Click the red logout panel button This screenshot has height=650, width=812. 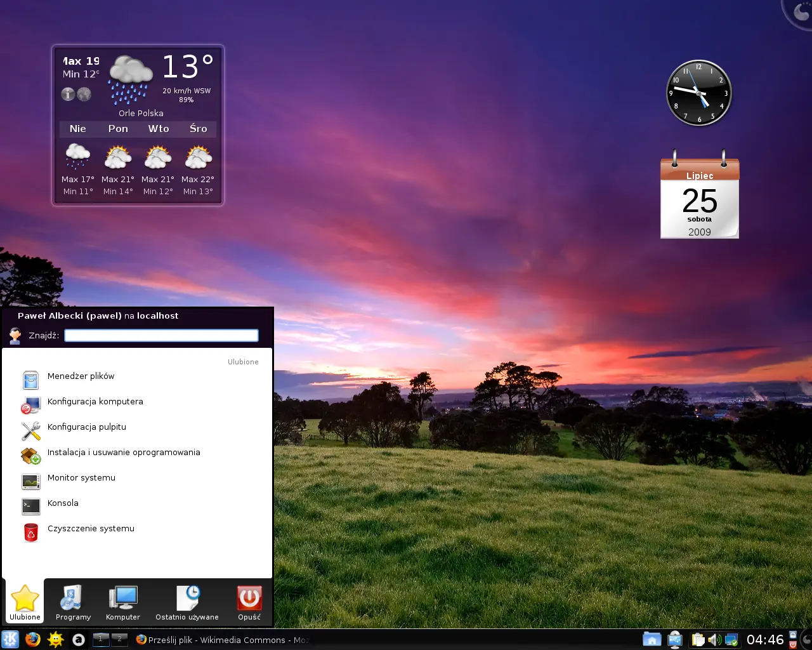pos(792,644)
